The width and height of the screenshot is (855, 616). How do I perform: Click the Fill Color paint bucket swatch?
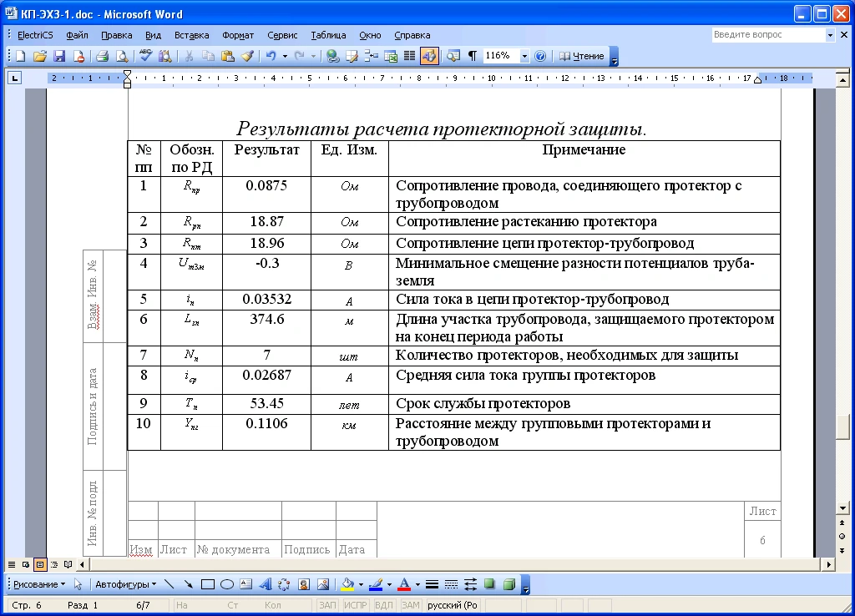point(348,584)
